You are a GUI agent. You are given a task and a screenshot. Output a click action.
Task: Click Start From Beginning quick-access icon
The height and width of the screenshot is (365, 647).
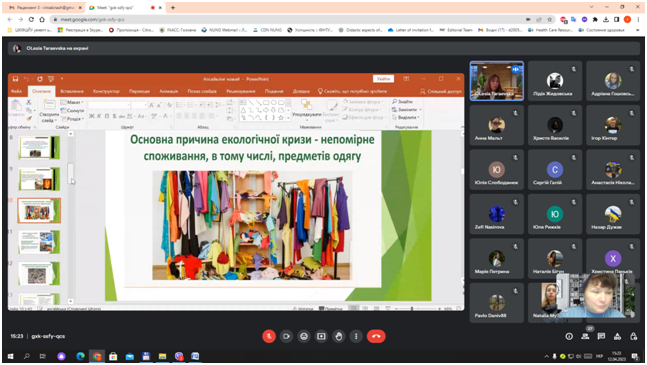click(51, 79)
